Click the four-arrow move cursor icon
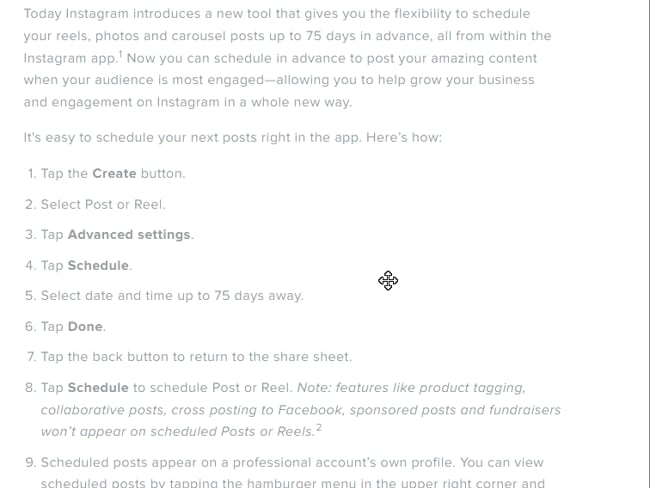The image size is (650, 488). (388, 281)
